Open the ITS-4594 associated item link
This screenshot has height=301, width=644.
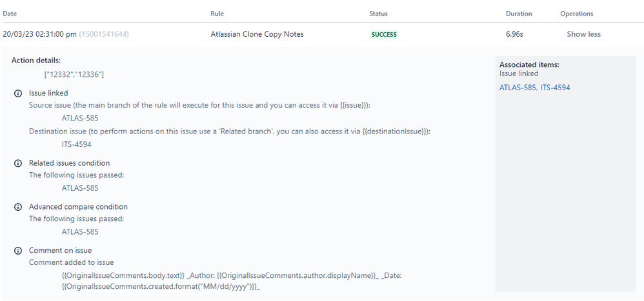[x=556, y=88]
